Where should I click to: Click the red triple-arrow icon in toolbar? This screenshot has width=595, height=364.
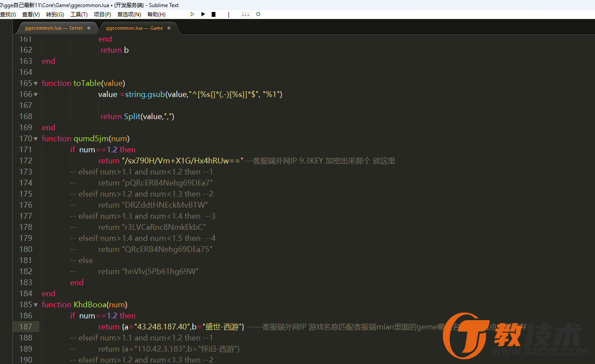click(x=245, y=14)
